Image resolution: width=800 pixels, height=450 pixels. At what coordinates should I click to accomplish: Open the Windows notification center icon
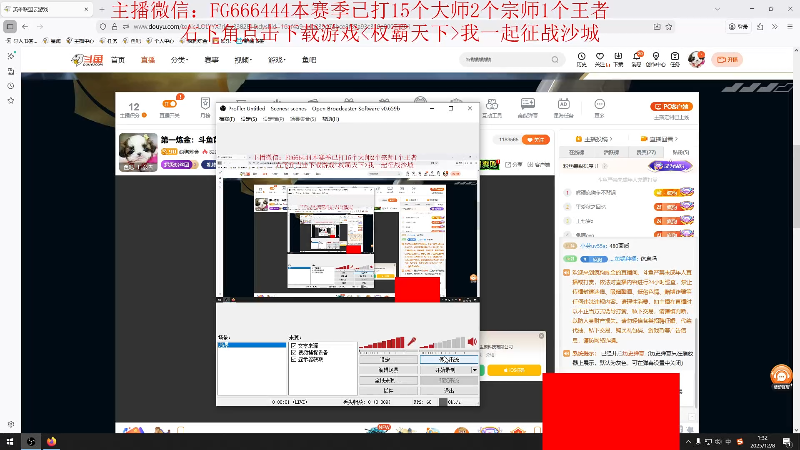(789, 441)
